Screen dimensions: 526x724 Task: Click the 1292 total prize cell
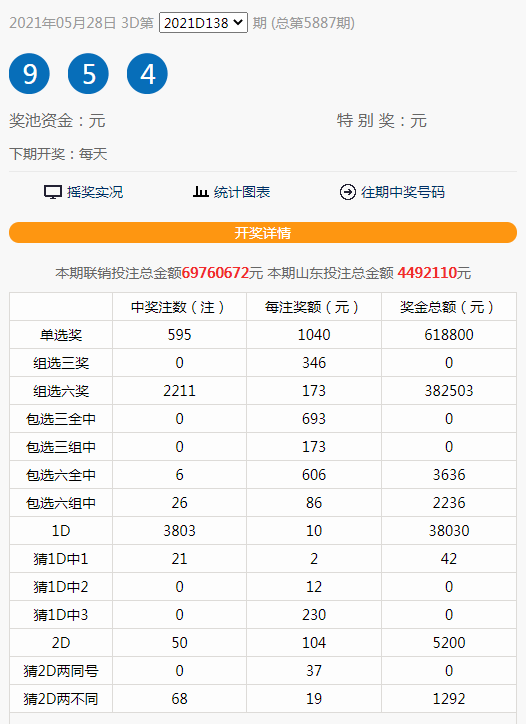(x=449, y=699)
